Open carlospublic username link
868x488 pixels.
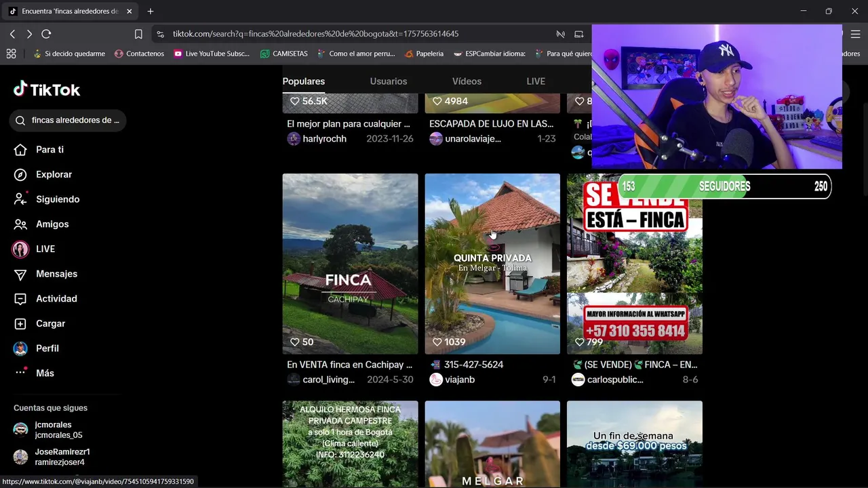(x=616, y=380)
